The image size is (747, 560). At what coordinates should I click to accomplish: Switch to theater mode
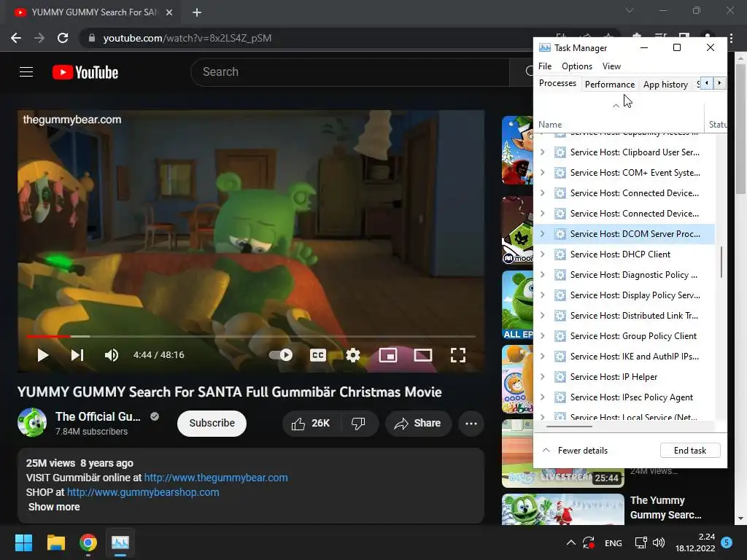(x=423, y=355)
